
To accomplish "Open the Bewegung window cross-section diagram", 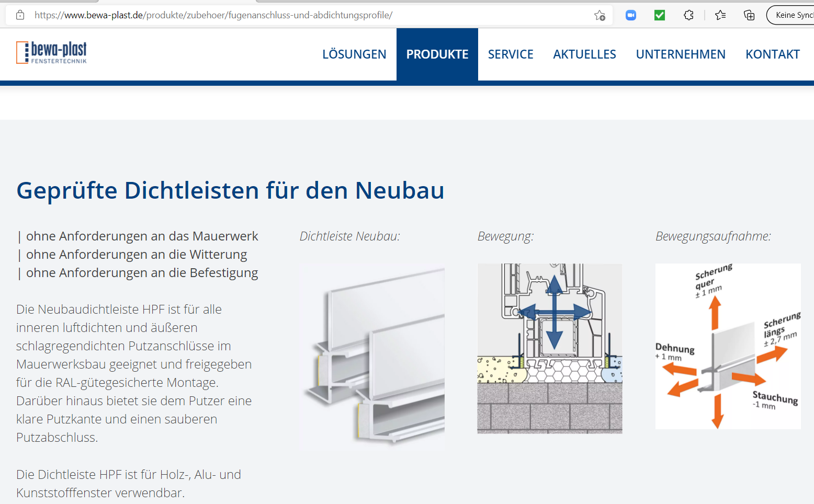I will tap(550, 349).
